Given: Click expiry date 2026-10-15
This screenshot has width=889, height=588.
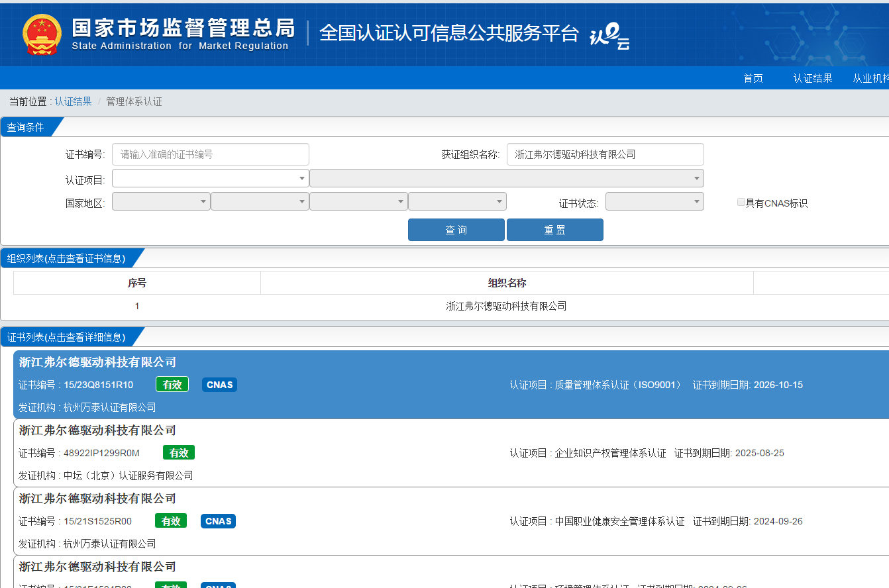Looking at the screenshot, I should coord(778,385).
